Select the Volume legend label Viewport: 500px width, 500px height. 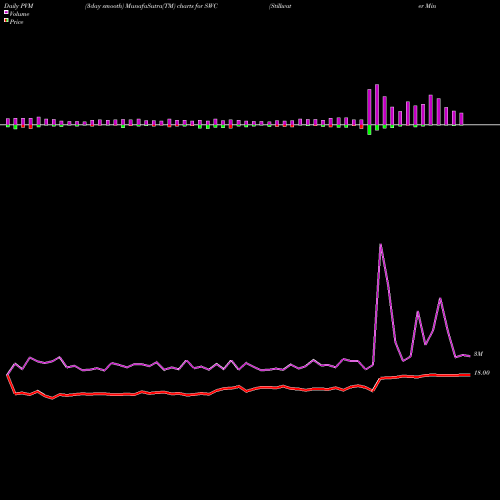point(19,14)
